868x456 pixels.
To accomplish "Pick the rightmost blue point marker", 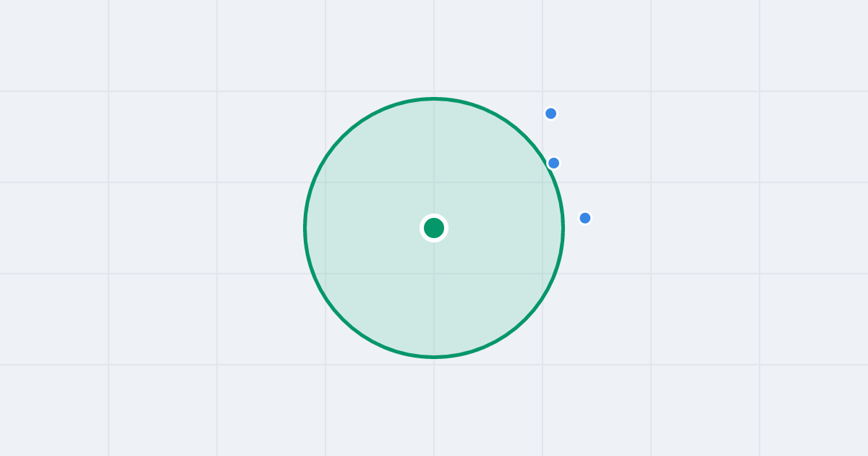I will [585, 218].
